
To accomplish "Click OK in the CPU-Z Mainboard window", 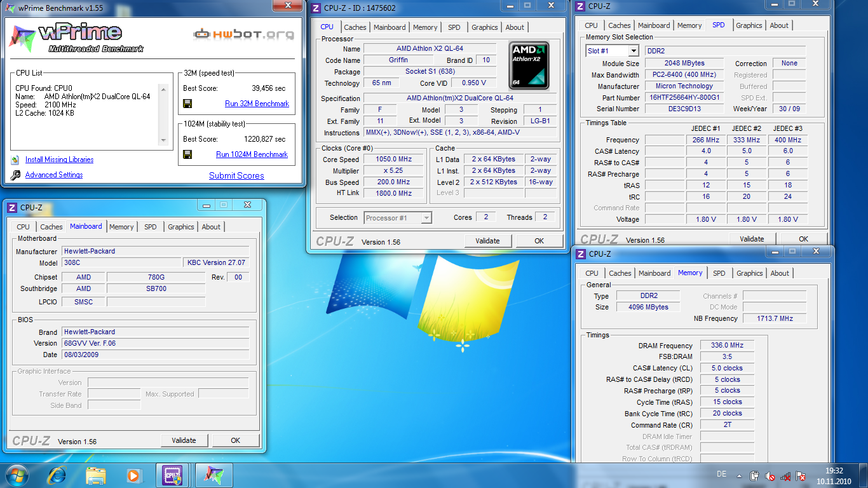I will coord(235,440).
